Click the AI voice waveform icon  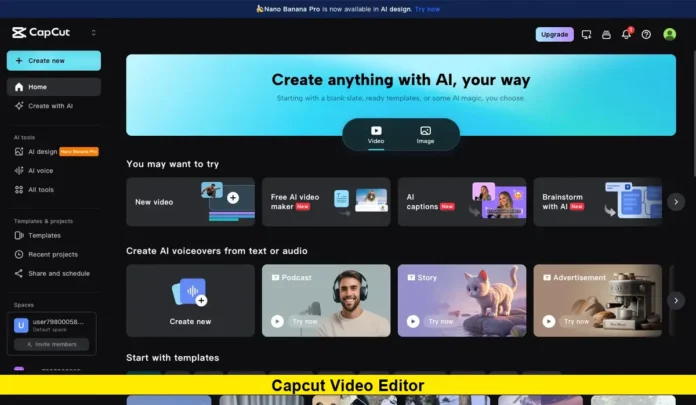19,171
